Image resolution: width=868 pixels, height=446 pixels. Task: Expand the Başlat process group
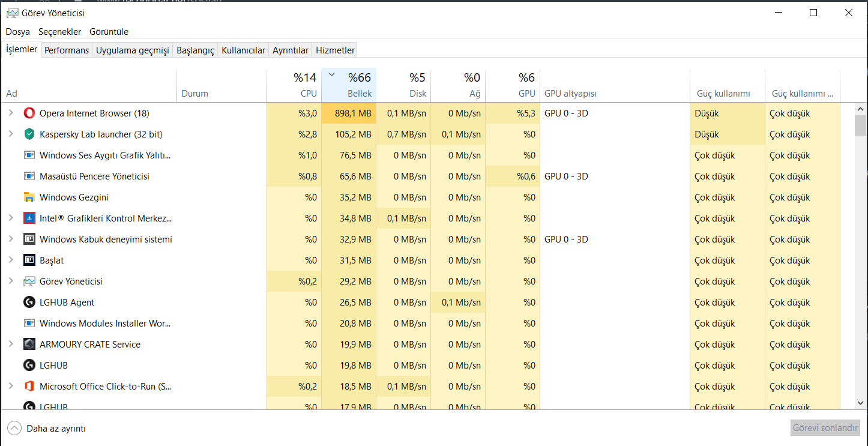[x=10, y=260]
